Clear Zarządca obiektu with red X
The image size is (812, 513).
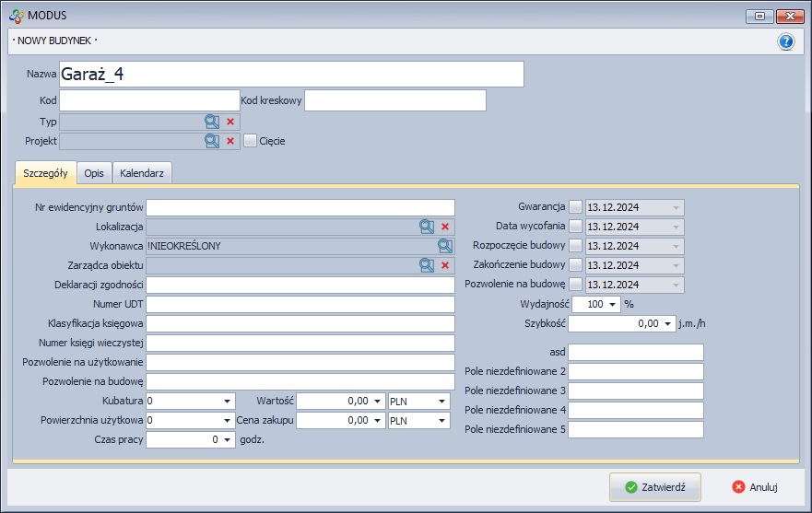(x=445, y=265)
